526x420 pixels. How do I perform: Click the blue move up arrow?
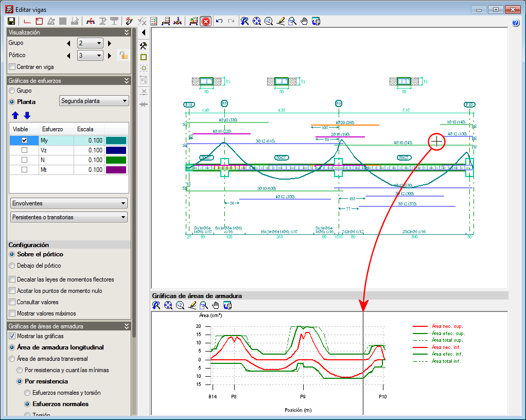[x=15, y=115]
